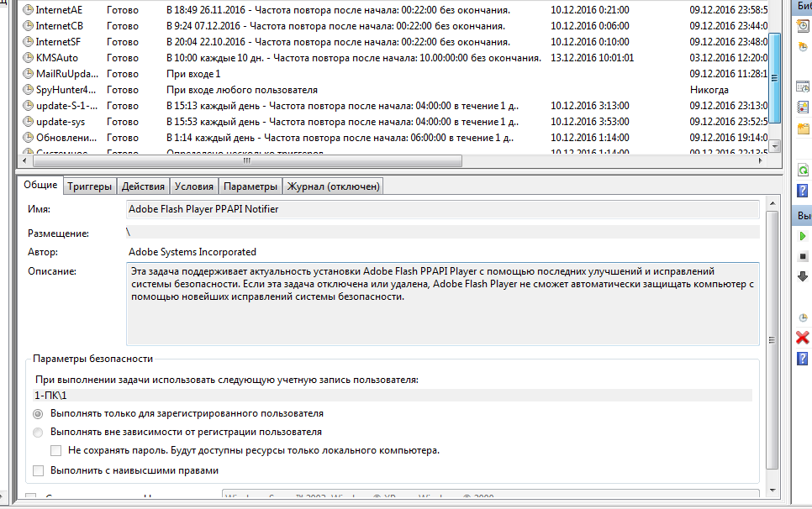Image resolution: width=812 pixels, height=509 pixels.
Task: Select the KMSAuto task clock icon
Action: pos(28,58)
